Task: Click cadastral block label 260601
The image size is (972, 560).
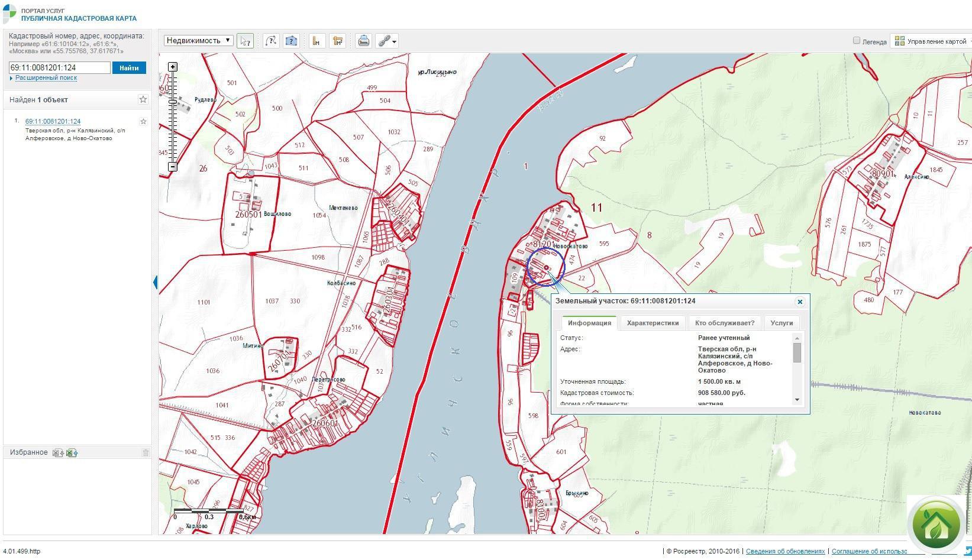Action: [325, 423]
